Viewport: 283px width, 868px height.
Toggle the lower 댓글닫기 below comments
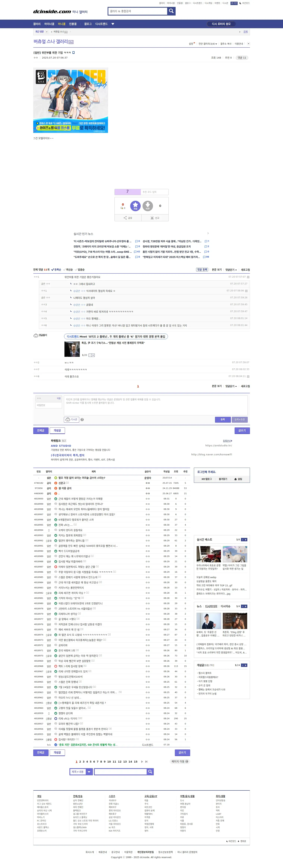click(231, 386)
